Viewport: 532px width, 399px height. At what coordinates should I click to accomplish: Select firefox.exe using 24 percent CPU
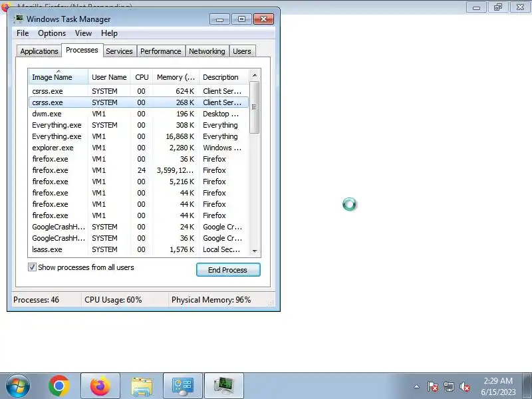[x=138, y=170]
